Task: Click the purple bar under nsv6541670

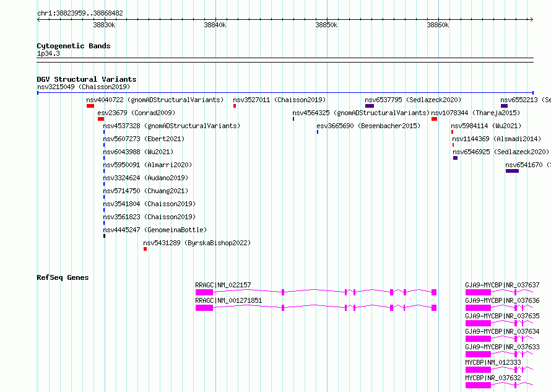Action: tap(513, 171)
